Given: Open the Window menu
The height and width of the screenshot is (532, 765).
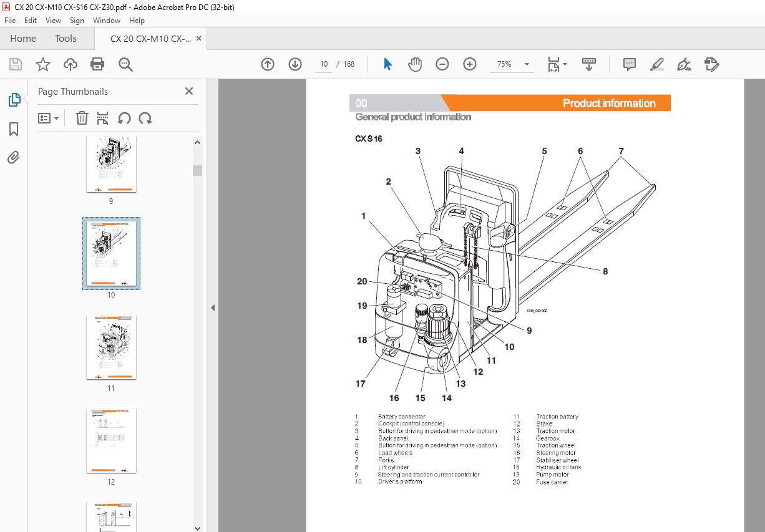Looking at the screenshot, I should pos(107,21).
